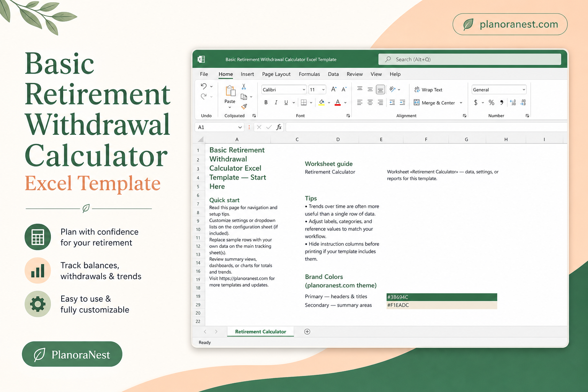Increase decimal places
588x392 pixels.
[513, 102]
